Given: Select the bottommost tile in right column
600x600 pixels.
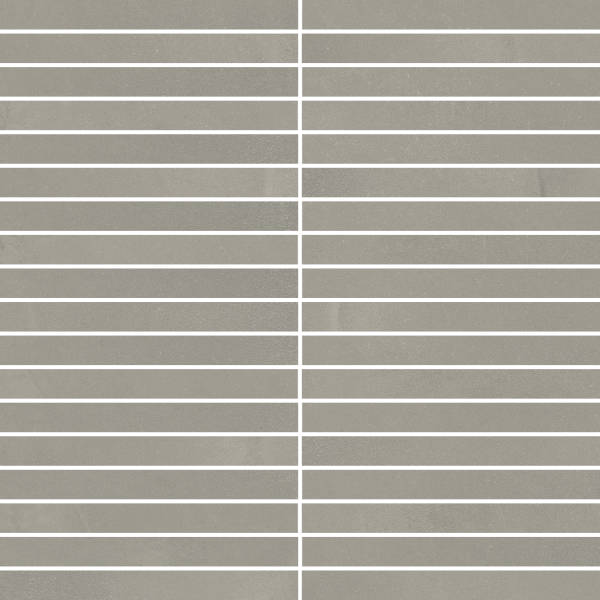Looking at the screenshot, I should click(450, 585).
